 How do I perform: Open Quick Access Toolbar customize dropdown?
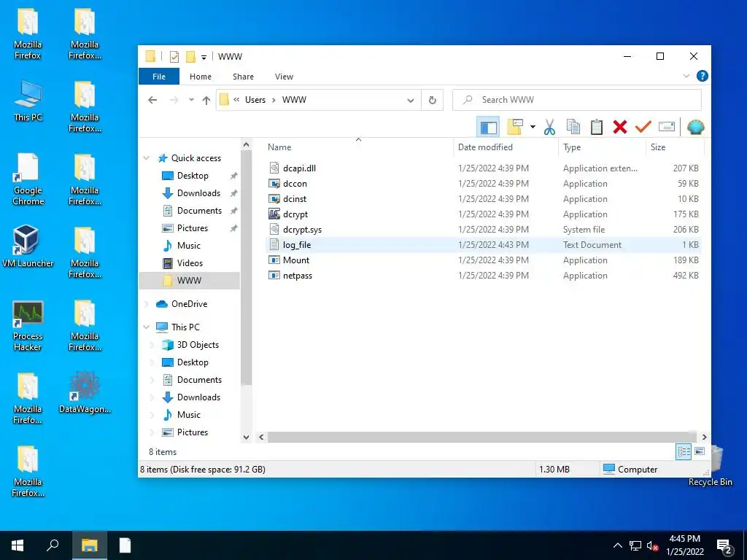pyautogui.click(x=204, y=57)
